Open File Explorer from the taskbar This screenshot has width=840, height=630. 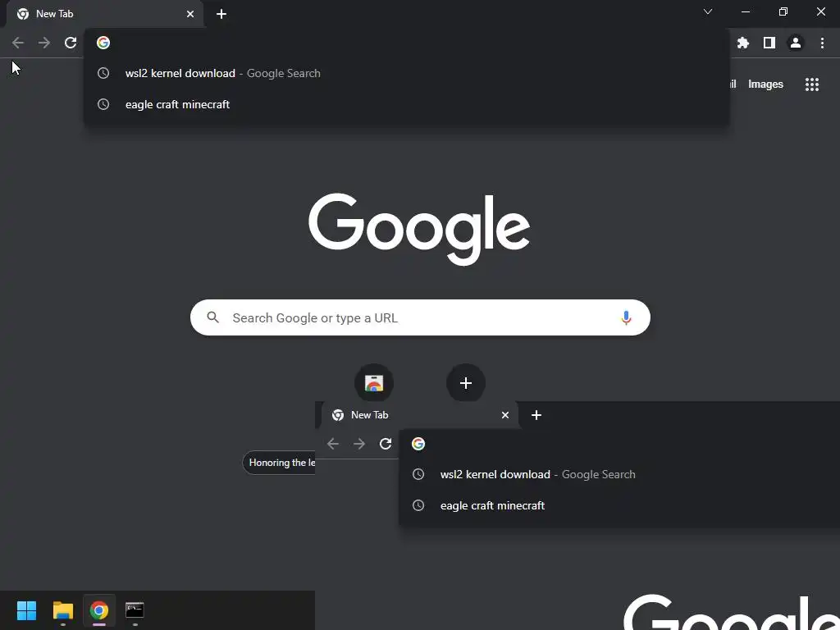click(x=62, y=610)
